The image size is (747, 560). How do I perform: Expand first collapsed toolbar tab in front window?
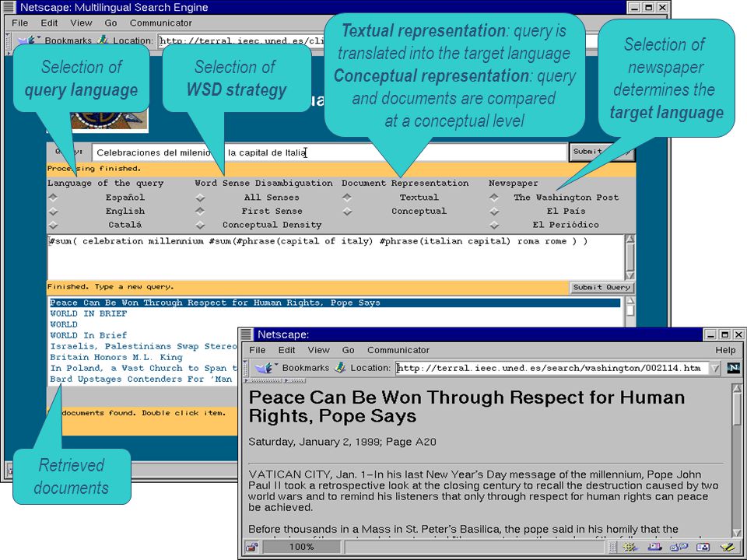264,380
